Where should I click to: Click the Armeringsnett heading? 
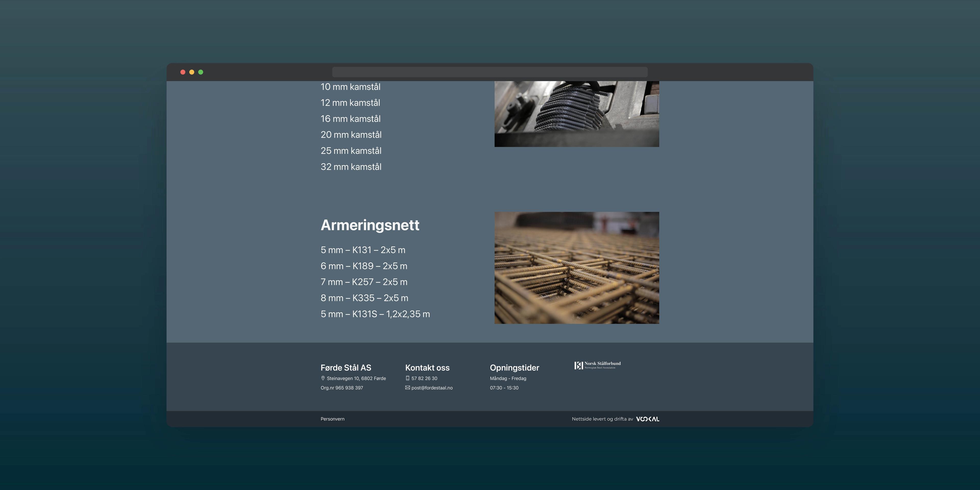(x=370, y=225)
